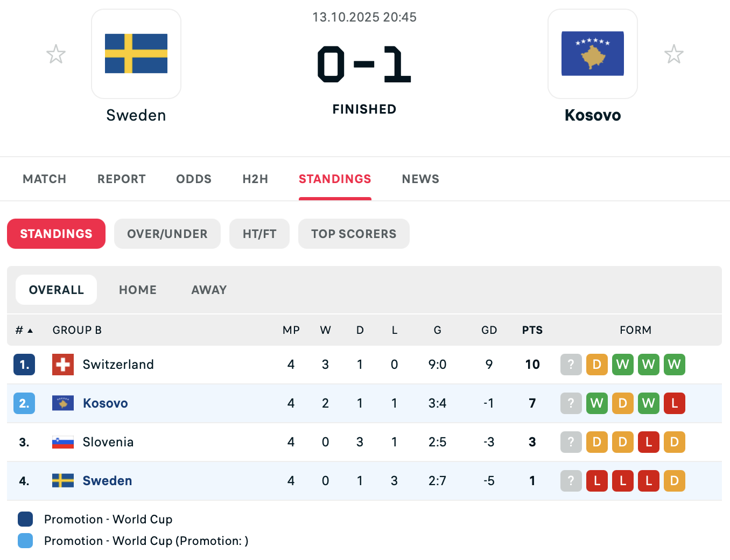
Task: Show the Top Scorers table
Action: pos(354,234)
